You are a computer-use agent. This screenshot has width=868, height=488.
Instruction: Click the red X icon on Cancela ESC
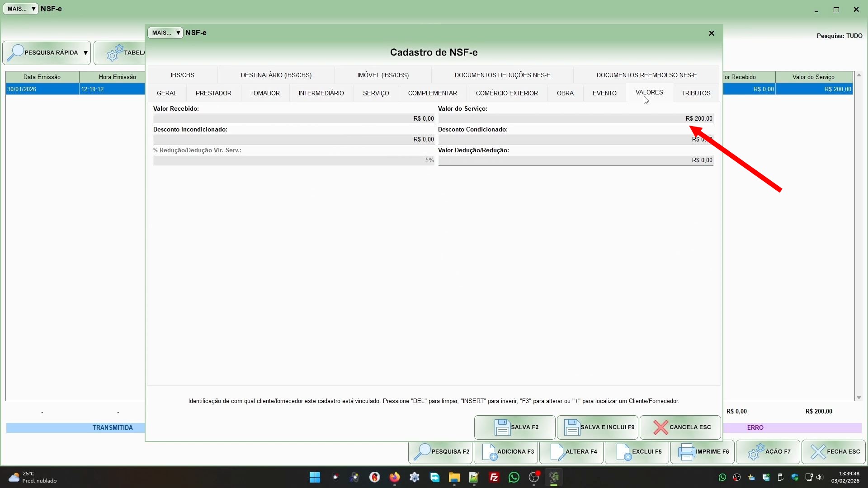[660, 427]
